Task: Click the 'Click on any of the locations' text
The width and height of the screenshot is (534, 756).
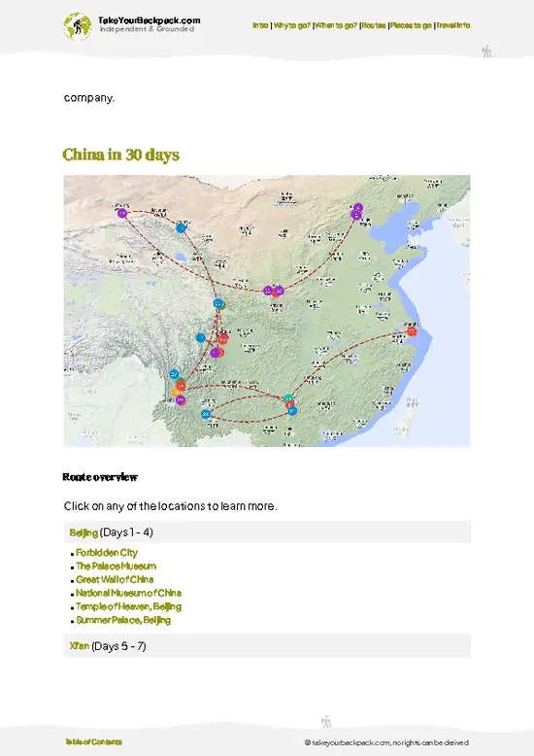Action: tap(171, 506)
